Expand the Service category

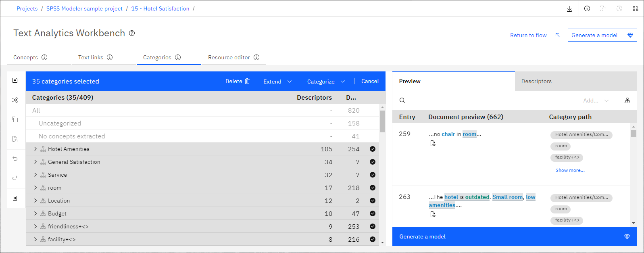coord(35,175)
